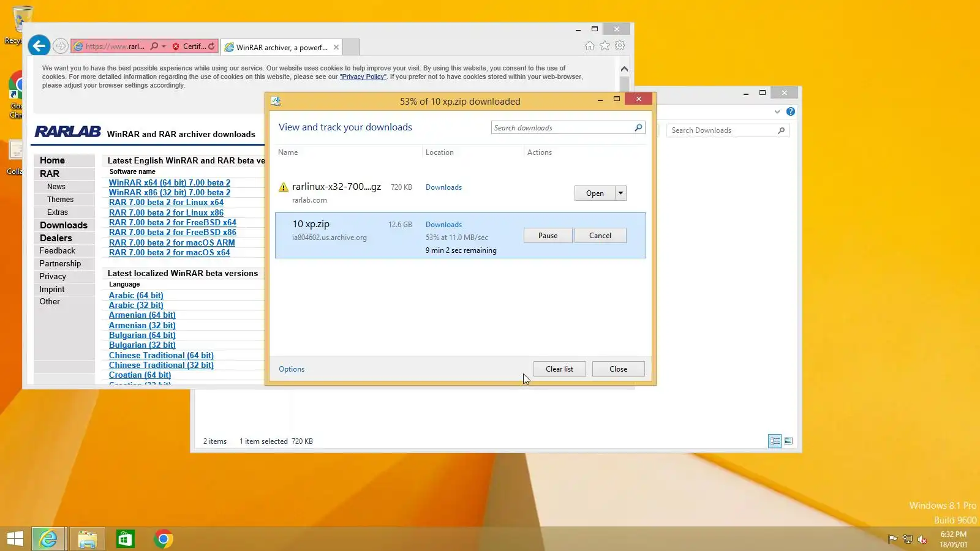
Task: Open Internet Explorer from the taskbar
Action: click(x=48, y=539)
